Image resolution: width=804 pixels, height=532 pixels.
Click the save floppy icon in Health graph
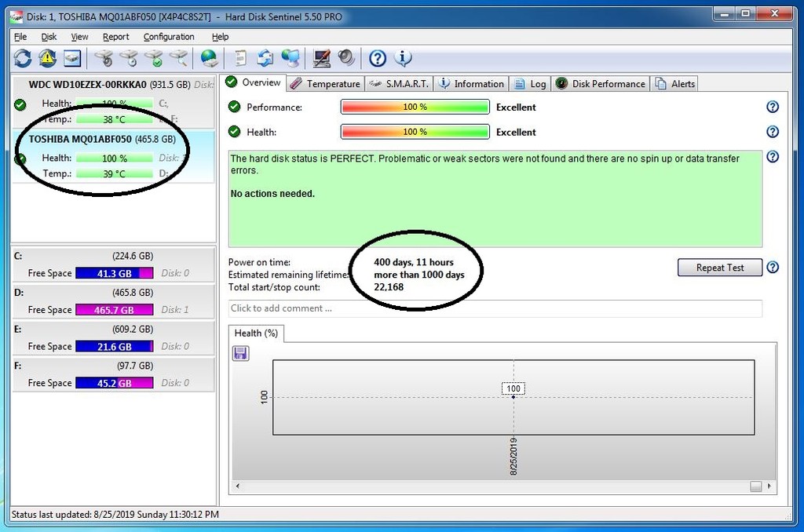point(240,353)
